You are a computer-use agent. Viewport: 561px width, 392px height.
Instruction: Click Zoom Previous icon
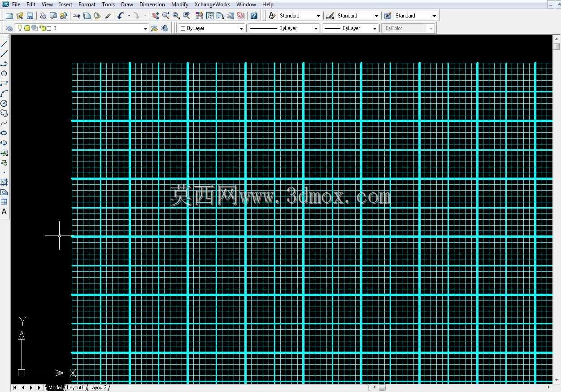(x=187, y=16)
